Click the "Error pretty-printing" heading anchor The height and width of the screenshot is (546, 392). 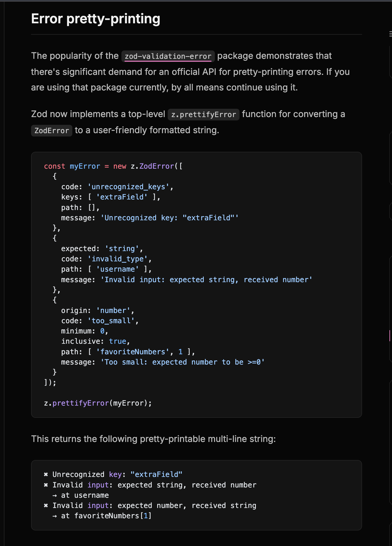[x=96, y=19]
